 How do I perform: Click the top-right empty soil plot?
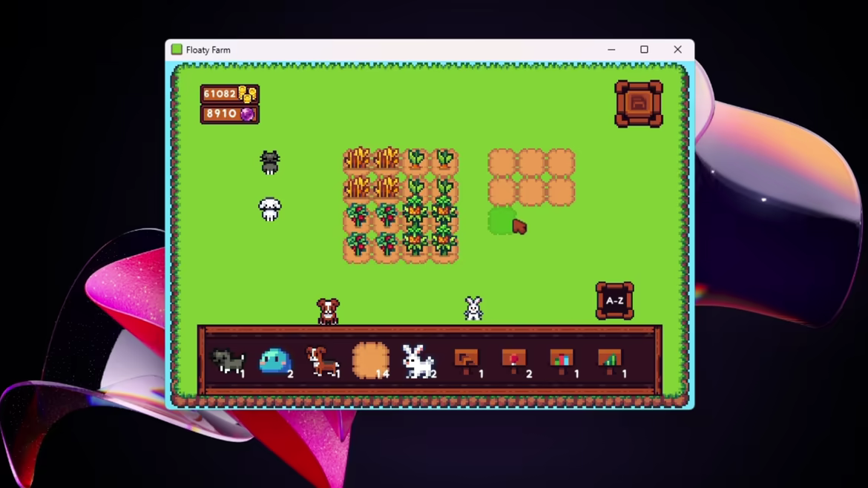coord(560,162)
